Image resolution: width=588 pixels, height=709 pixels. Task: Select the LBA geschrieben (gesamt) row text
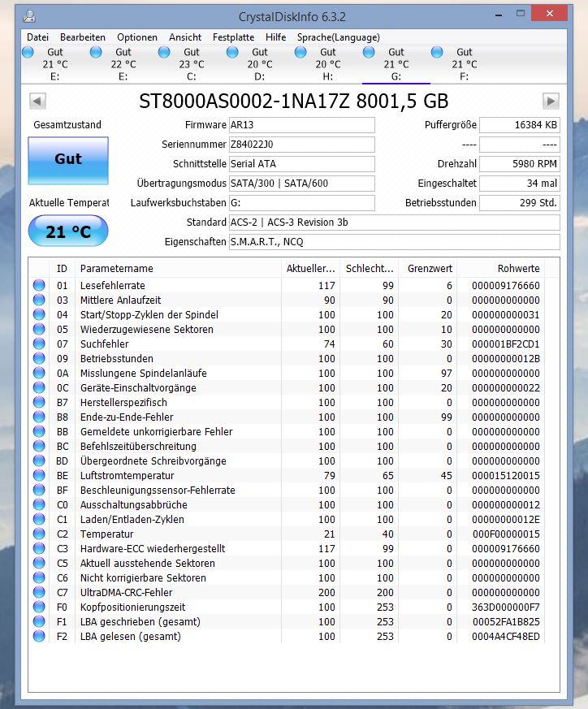point(141,622)
